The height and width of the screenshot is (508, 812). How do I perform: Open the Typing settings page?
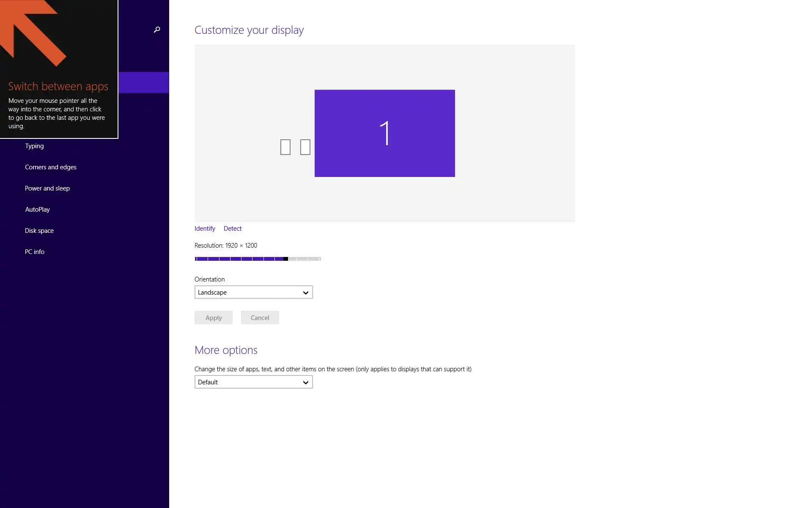(x=34, y=146)
